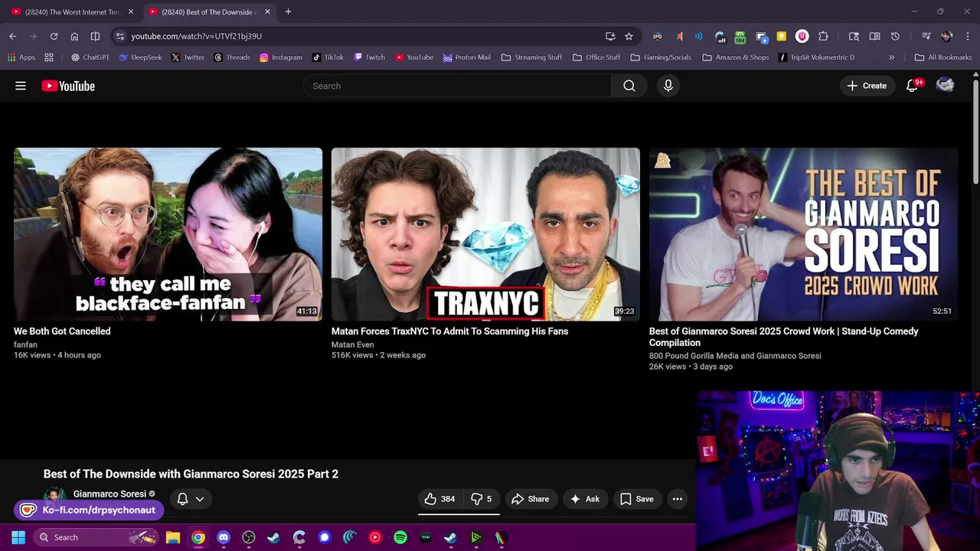The height and width of the screenshot is (551, 980).
Task: Launch Discord from the taskbar
Action: (224, 537)
